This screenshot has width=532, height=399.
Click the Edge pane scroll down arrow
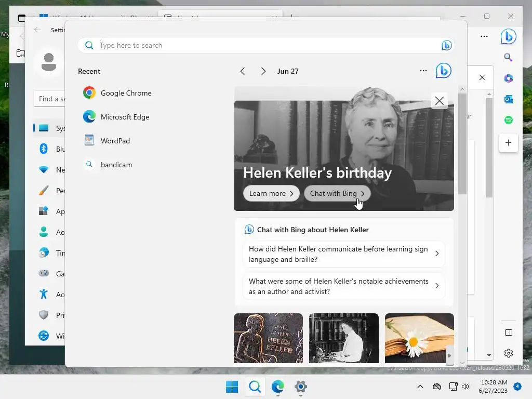(x=489, y=355)
